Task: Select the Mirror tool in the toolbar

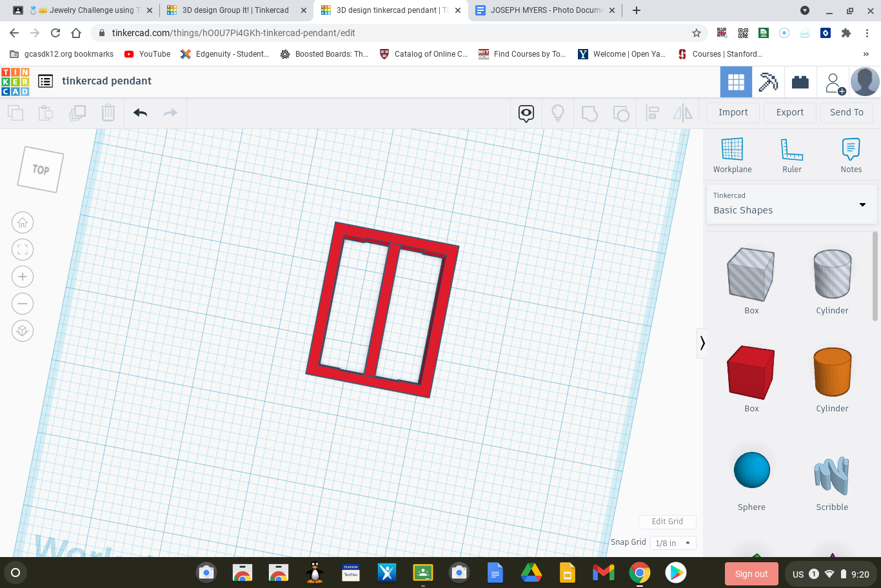Action: tap(682, 113)
